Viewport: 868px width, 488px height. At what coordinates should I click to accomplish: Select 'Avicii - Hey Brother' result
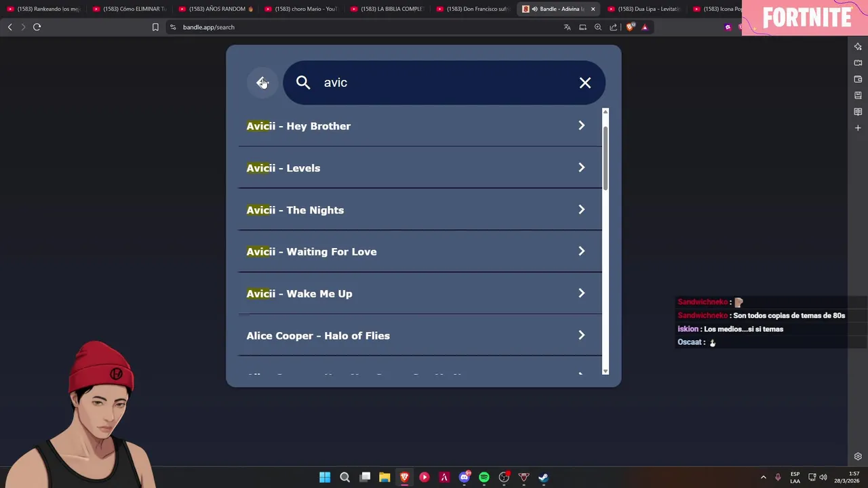point(420,126)
